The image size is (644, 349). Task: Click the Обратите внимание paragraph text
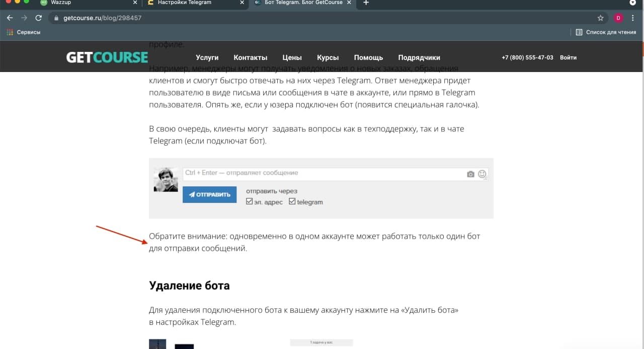pyautogui.click(x=314, y=242)
